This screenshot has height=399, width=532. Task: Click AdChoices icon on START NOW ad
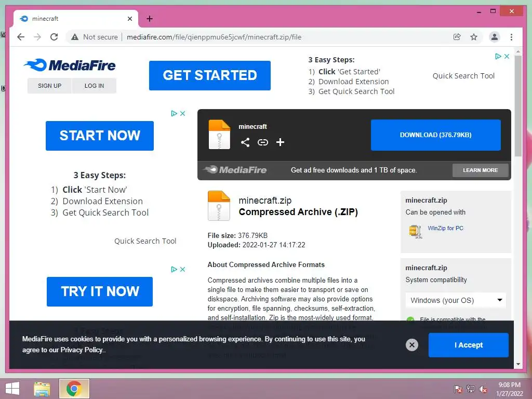tap(174, 113)
